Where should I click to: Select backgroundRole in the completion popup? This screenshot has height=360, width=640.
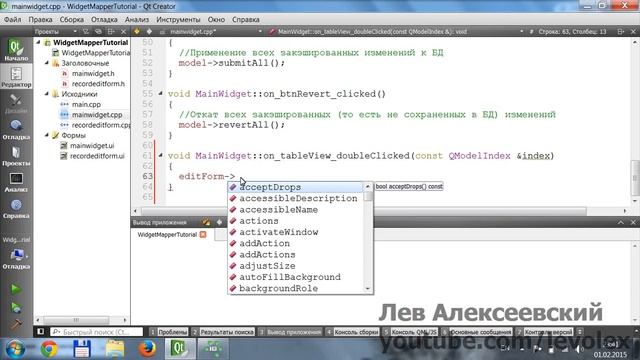pyautogui.click(x=296, y=288)
